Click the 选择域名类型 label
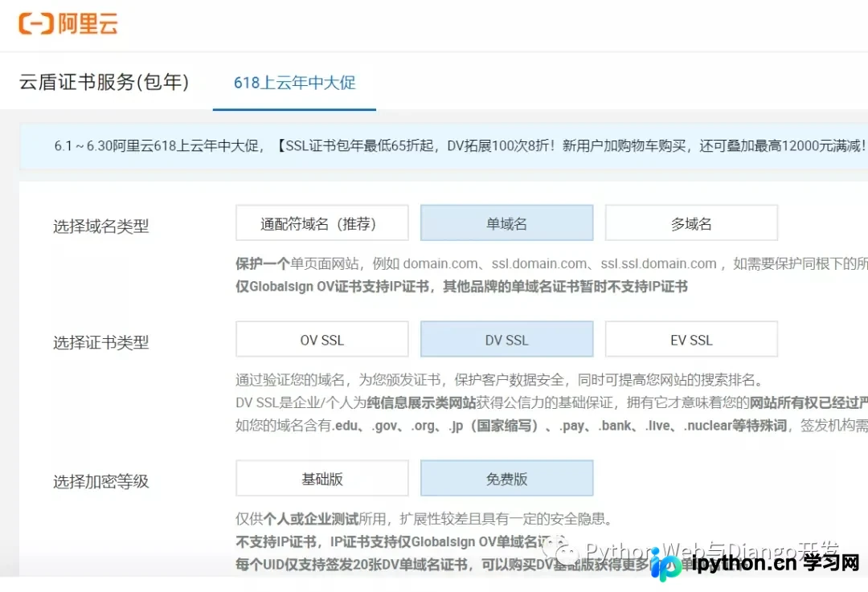 click(x=100, y=226)
